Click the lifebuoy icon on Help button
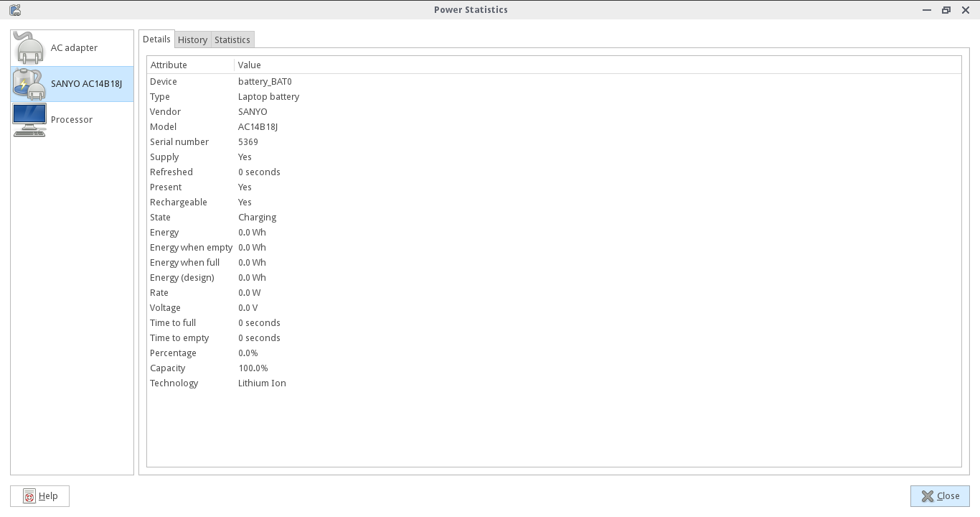Screen dimensions: 980x517 (x=29, y=496)
